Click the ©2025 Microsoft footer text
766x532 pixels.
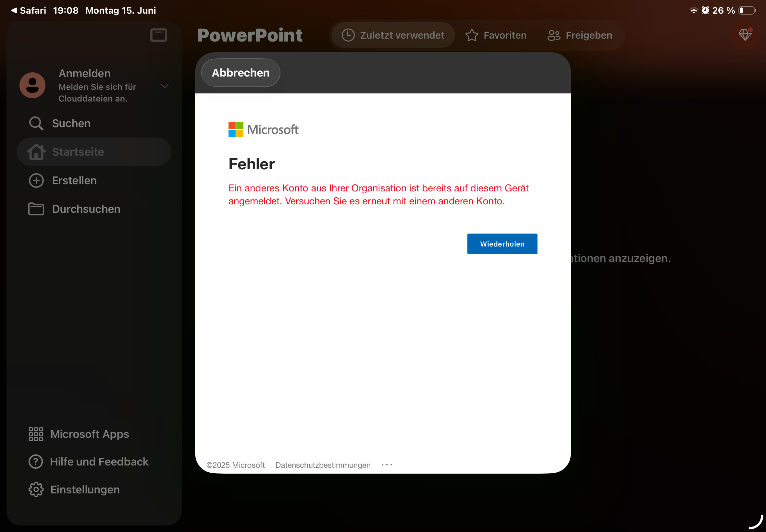(x=235, y=465)
